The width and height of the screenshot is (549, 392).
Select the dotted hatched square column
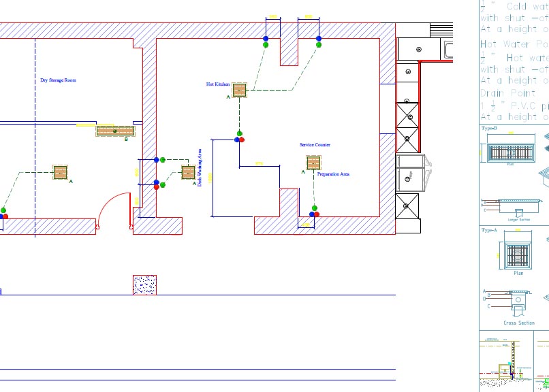pos(144,285)
